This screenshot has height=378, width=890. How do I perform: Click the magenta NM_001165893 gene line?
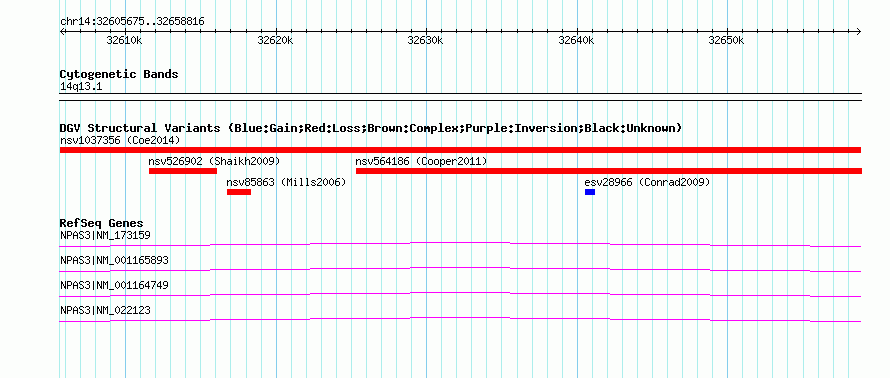click(x=460, y=270)
